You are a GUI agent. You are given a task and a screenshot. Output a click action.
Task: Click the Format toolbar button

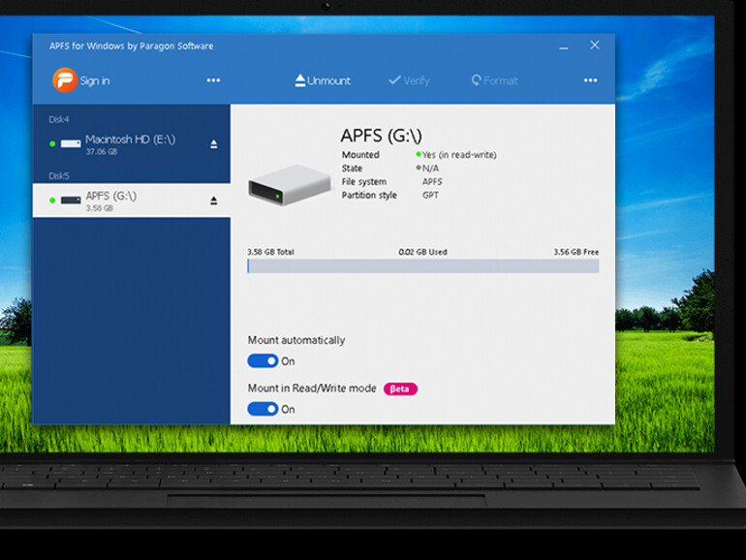point(494,80)
